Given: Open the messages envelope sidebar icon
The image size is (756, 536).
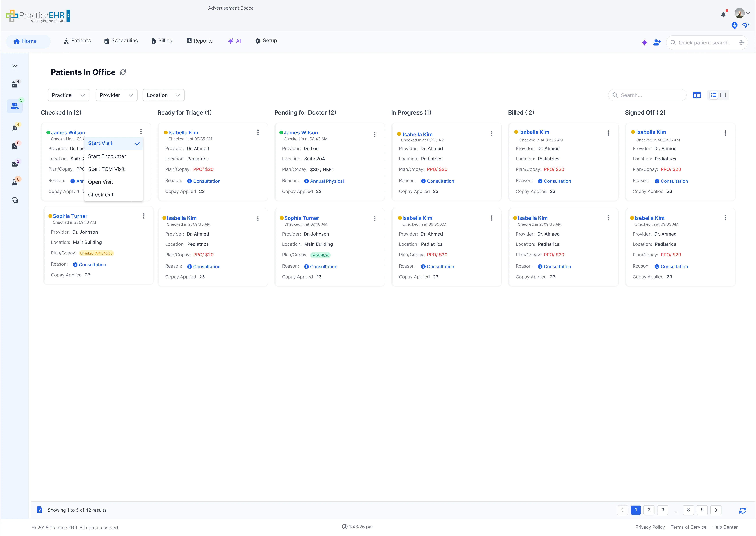Looking at the screenshot, I should click(15, 164).
